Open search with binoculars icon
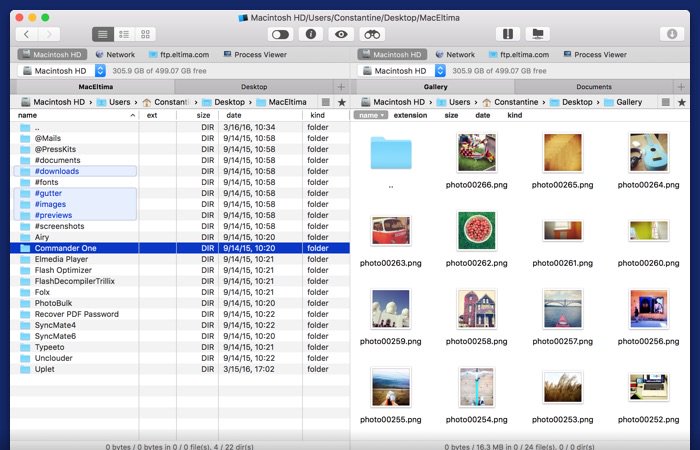 (372, 34)
